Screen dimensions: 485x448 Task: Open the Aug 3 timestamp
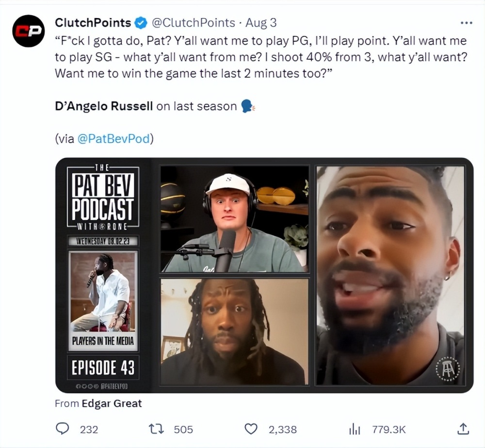(x=261, y=23)
